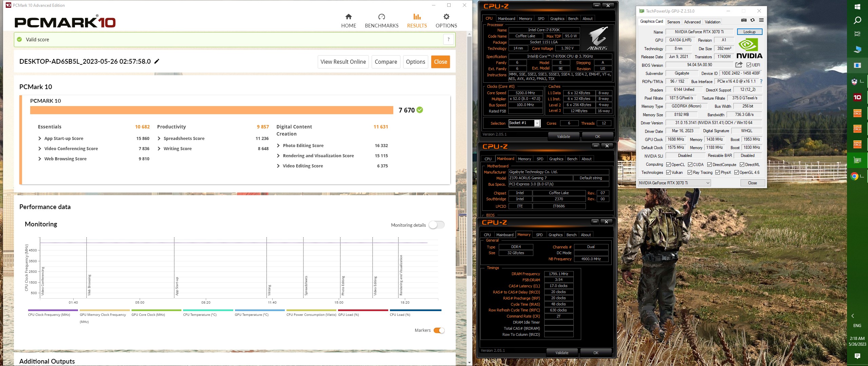The height and width of the screenshot is (366, 868).
Task: Click the AORUS logo in CPU-Z
Action: [x=597, y=38]
